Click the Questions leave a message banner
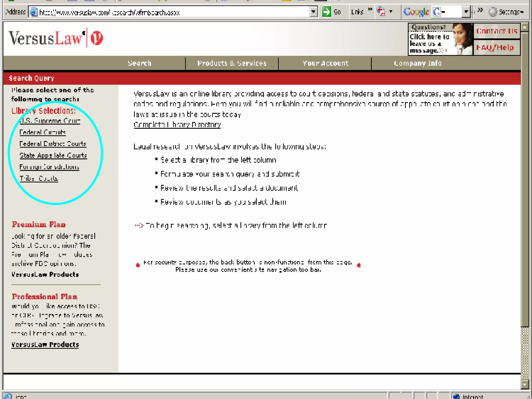The image size is (532, 399). click(x=440, y=39)
